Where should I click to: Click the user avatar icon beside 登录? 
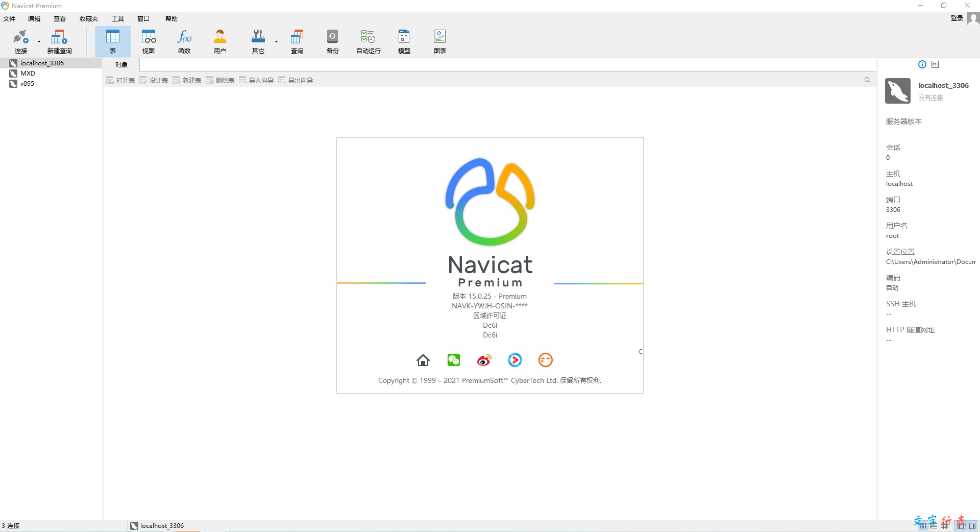(973, 18)
